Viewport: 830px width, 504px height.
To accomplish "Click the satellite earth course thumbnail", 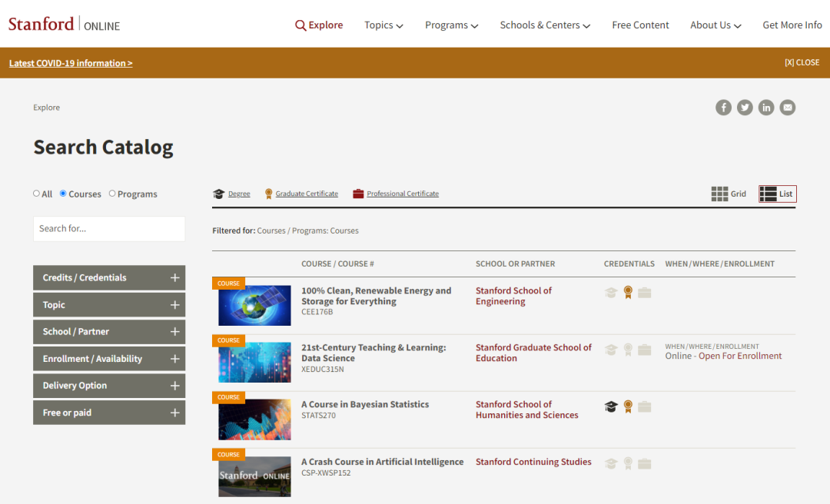I will click(254, 306).
